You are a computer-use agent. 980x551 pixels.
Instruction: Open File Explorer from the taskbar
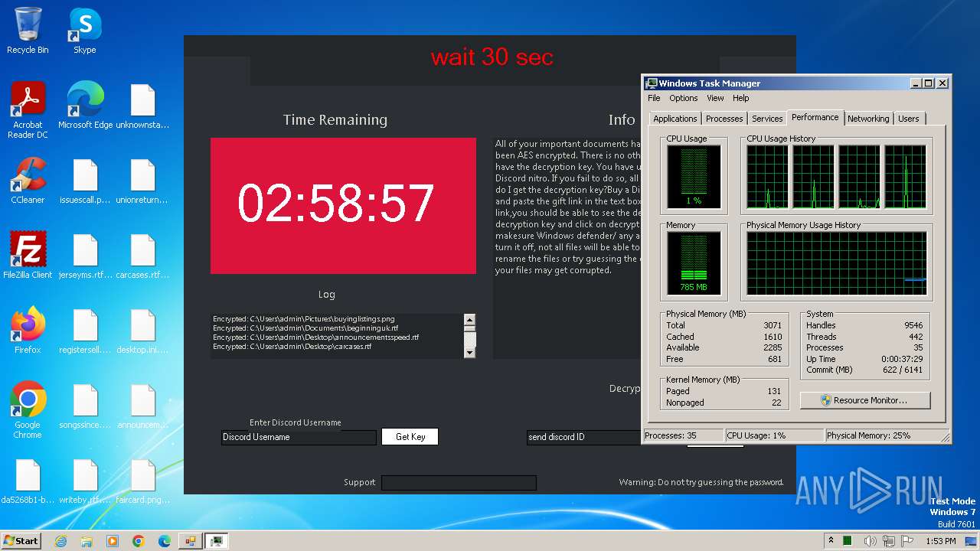(x=87, y=541)
